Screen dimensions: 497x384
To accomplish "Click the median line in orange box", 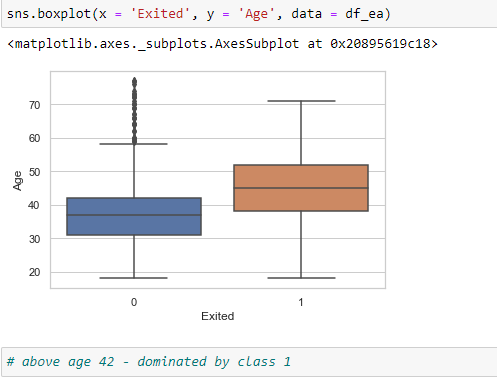I will tap(301, 188).
